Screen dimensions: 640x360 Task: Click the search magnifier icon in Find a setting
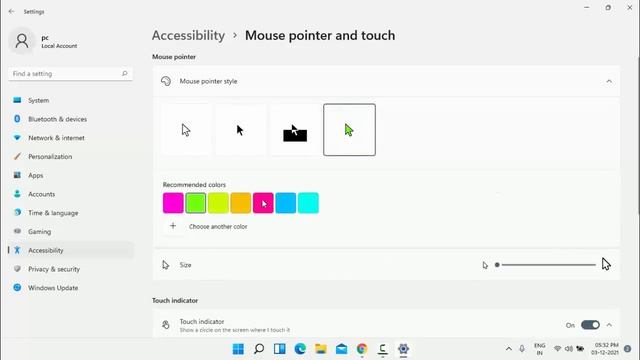click(x=124, y=73)
